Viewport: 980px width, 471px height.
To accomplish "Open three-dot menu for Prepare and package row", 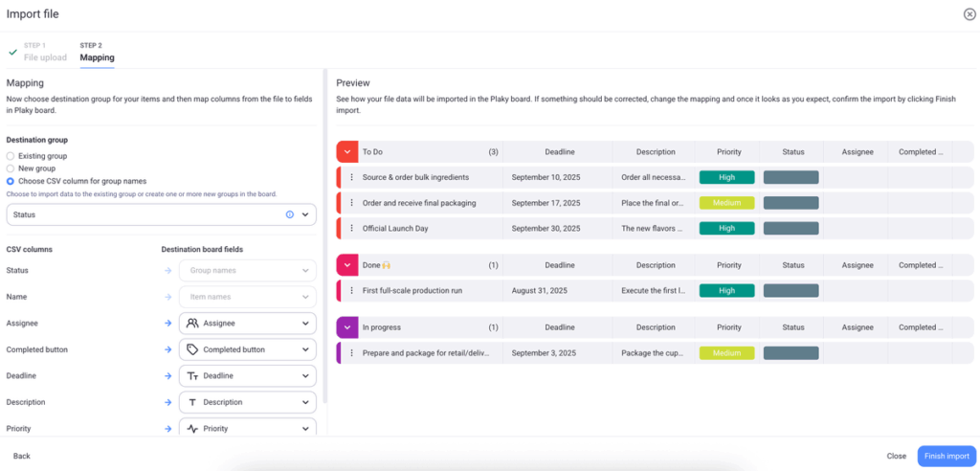I will click(x=351, y=352).
